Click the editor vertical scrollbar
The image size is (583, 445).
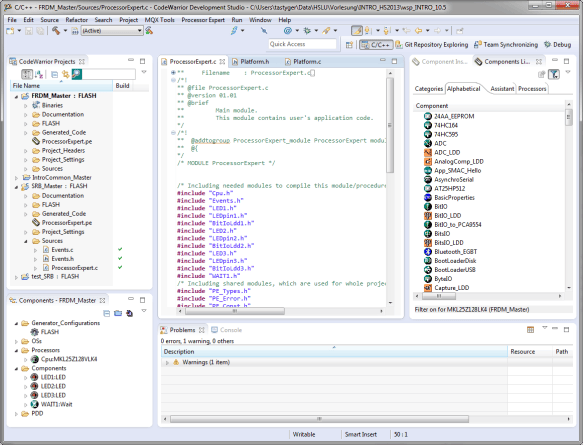390,125
